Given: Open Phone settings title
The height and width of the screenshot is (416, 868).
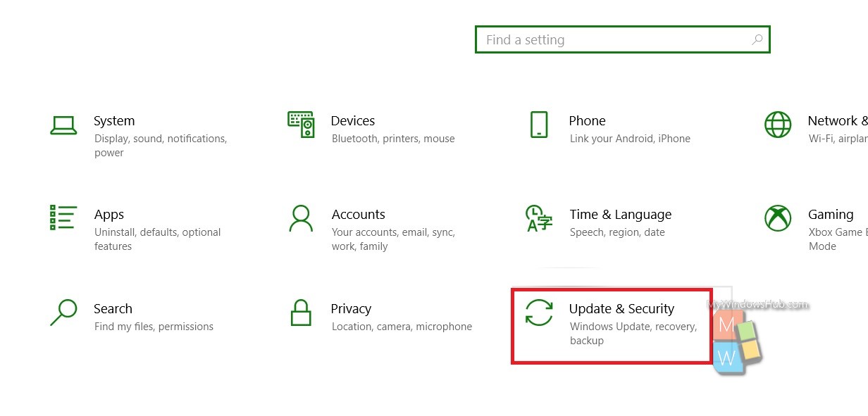Looking at the screenshot, I should [x=588, y=121].
